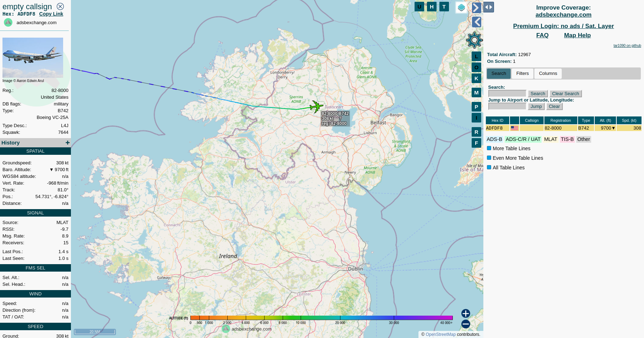Click the 20 NM scale bar
Image resolution: width=644 pixels, height=338 pixels.
(95, 332)
